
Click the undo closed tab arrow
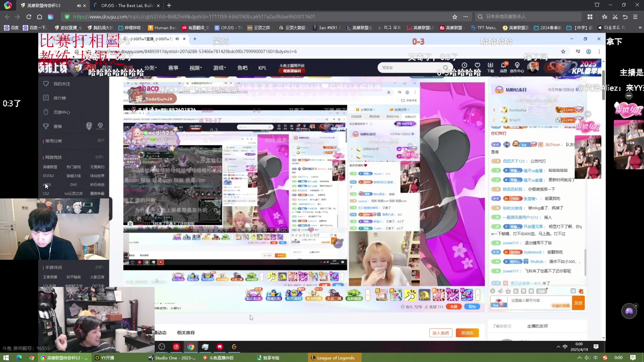[625, 17]
